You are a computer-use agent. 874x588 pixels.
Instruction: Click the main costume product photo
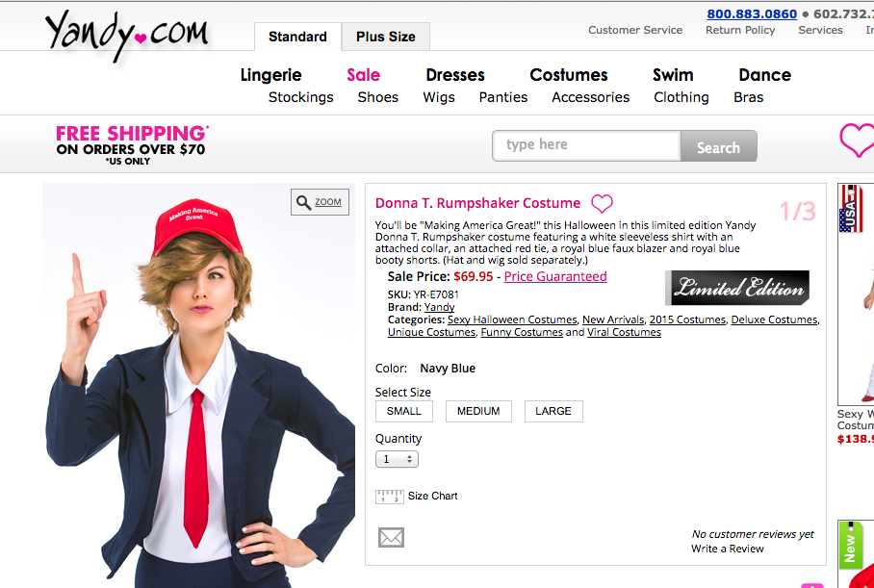pyautogui.click(x=198, y=385)
